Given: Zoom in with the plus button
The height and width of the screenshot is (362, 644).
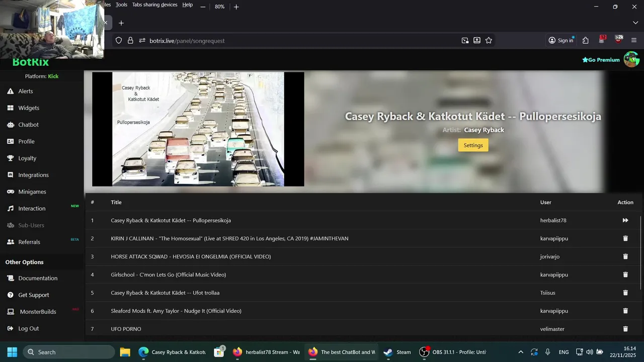Looking at the screenshot, I should tap(236, 7).
